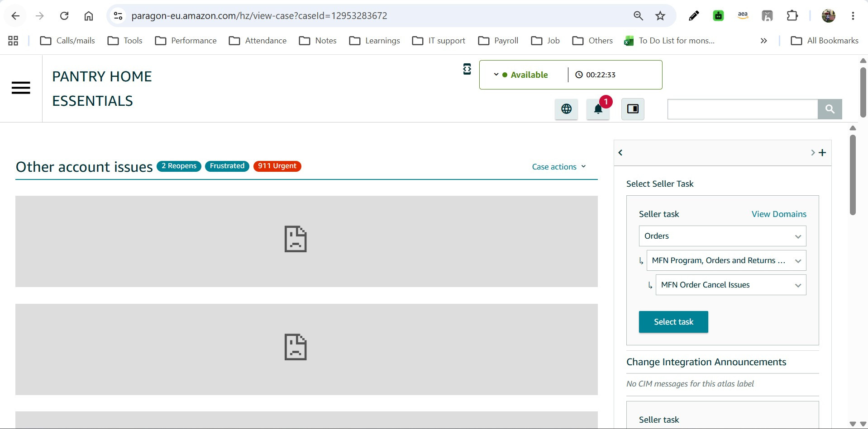The height and width of the screenshot is (429, 868).
Task: Go back to the previous page
Action: point(15,16)
